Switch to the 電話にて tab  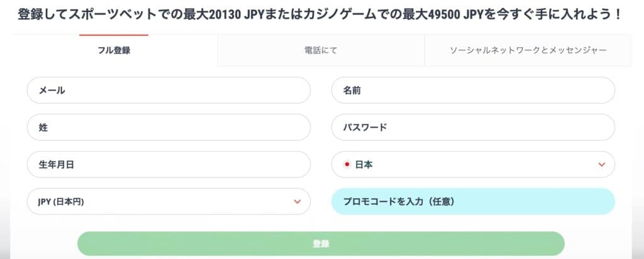(x=321, y=50)
